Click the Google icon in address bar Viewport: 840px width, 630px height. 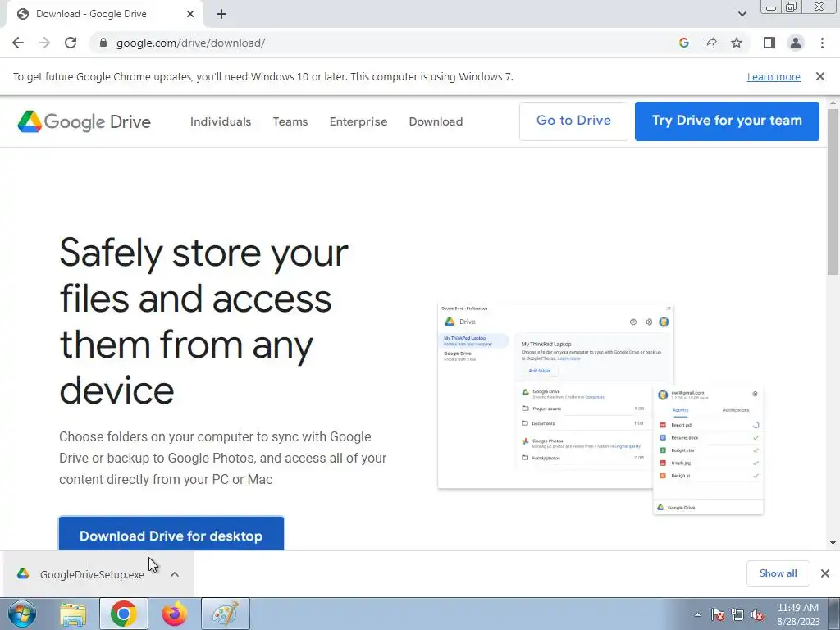click(683, 43)
